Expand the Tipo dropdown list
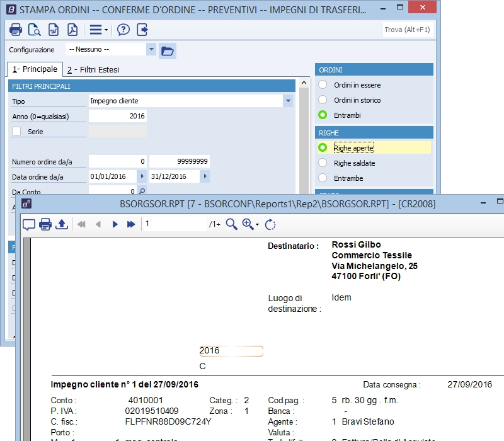The height and width of the screenshot is (441, 504). click(x=288, y=101)
